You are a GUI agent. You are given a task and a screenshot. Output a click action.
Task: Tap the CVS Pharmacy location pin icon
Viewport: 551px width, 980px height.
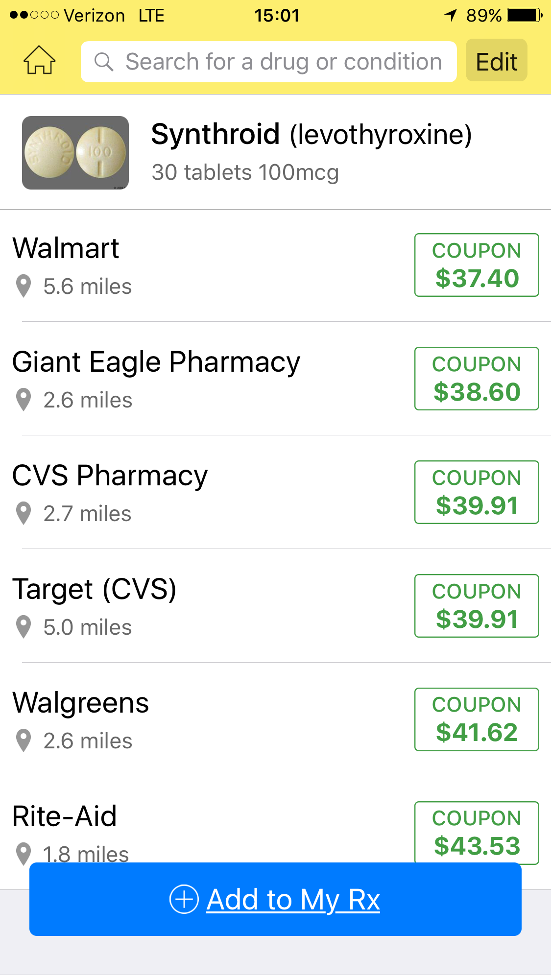pyautogui.click(x=24, y=513)
